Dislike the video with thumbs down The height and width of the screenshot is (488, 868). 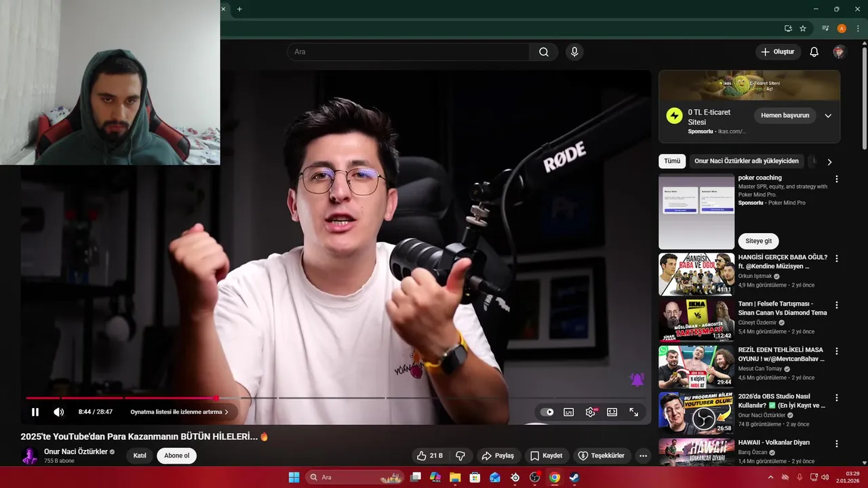tap(460, 455)
